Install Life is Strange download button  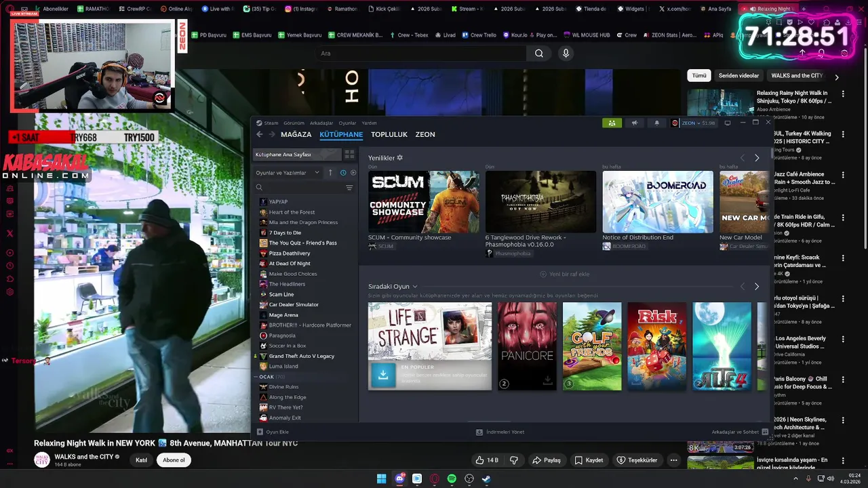point(383,375)
